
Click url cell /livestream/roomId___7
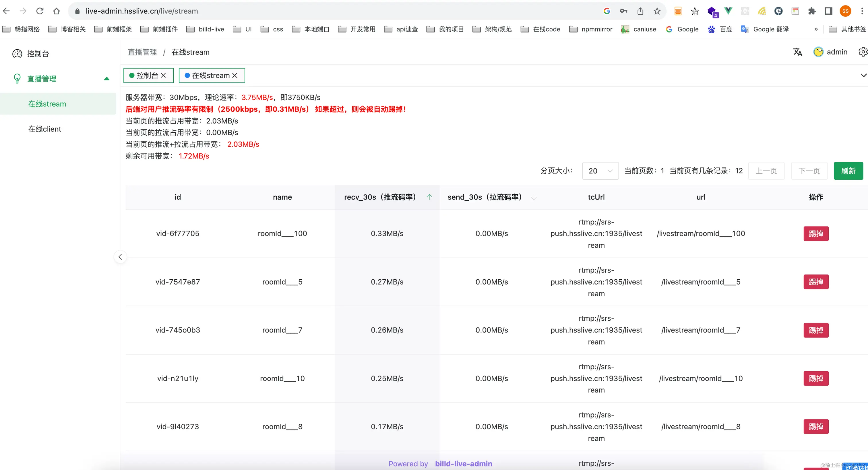click(701, 330)
